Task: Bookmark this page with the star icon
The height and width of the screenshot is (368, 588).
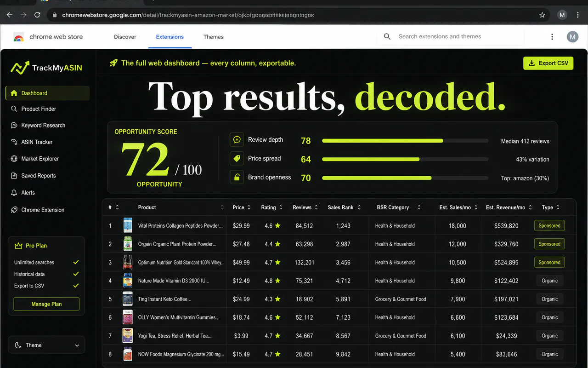Action: [x=542, y=15]
